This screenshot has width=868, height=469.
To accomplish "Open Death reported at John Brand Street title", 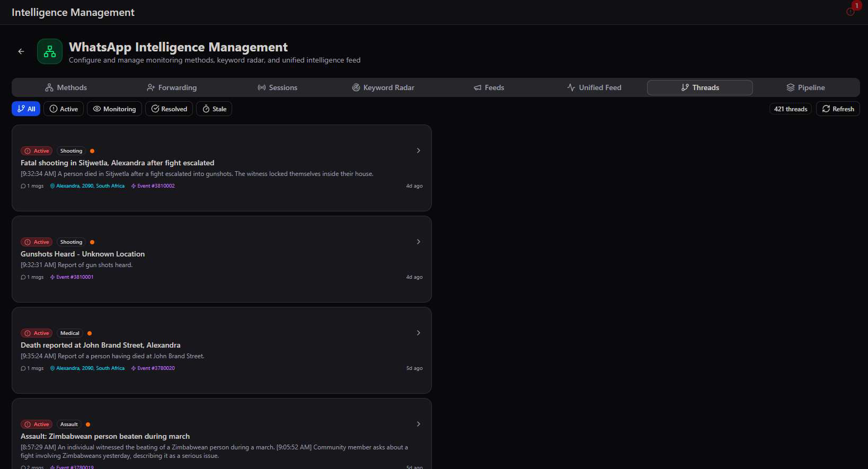I will 101,345.
